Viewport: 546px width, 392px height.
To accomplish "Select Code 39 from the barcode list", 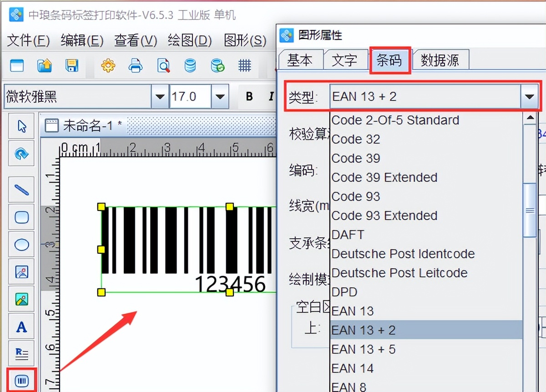I will [x=356, y=158].
